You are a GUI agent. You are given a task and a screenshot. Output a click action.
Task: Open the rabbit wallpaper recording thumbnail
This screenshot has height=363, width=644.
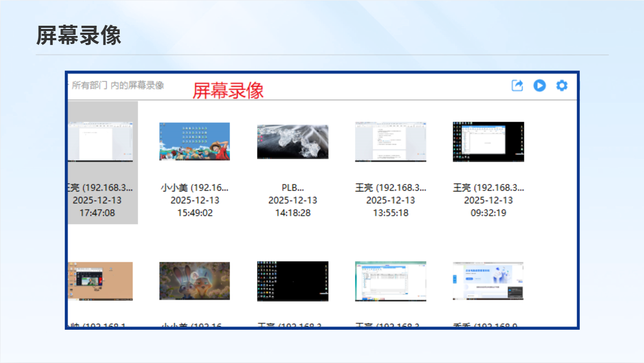(195, 281)
